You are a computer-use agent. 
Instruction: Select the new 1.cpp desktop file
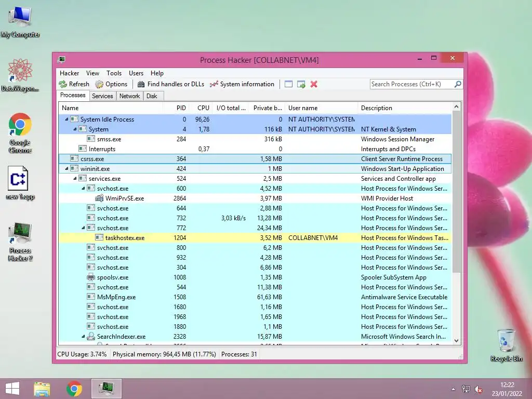click(20, 182)
